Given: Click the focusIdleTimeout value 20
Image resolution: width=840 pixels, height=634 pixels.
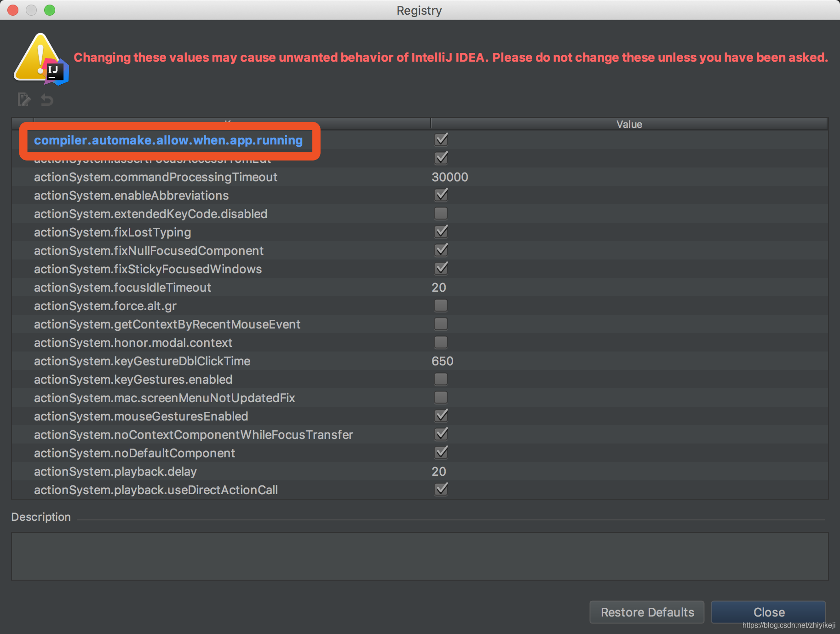Looking at the screenshot, I should click(x=438, y=288).
